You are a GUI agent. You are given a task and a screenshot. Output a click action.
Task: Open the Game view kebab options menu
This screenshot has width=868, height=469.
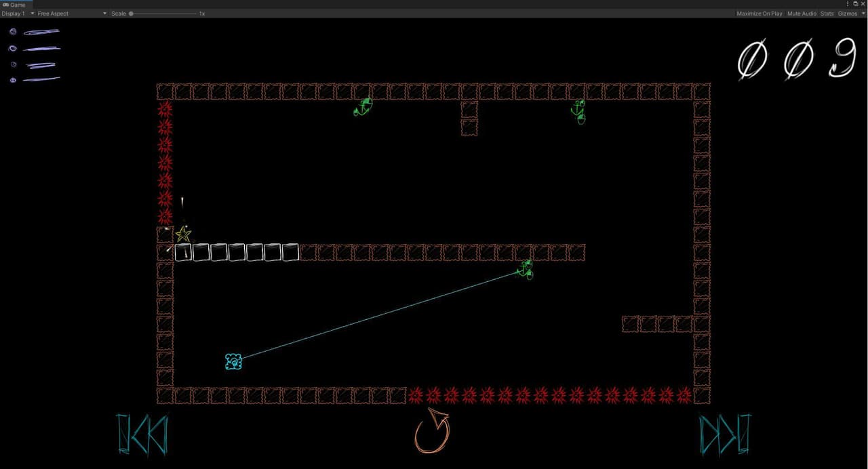click(848, 4)
